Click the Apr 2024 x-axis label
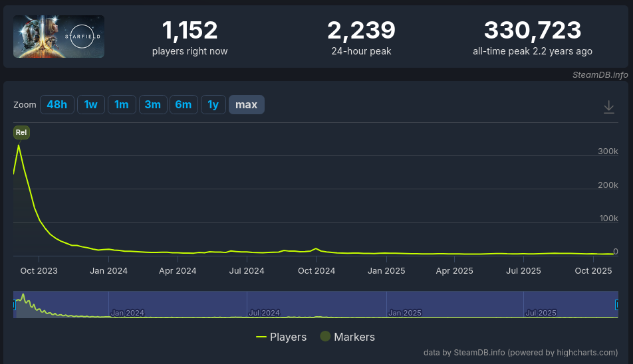Viewport: 633px width, 364px height. [x=178, y=271]
